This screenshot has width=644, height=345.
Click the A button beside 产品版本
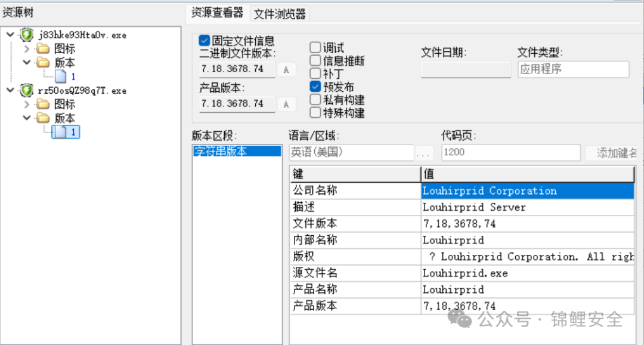pyautogui.click(x=286, y=104)
